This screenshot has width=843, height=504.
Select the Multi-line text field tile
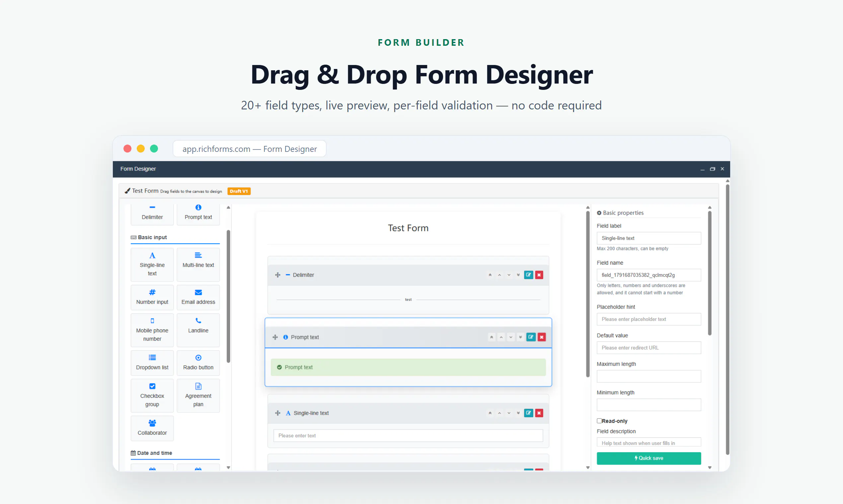pyautogui.click(x=198, y=265)
